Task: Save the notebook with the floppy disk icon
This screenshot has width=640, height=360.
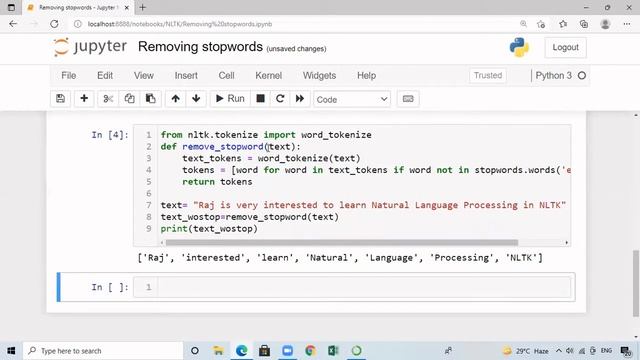Action: tap(60, 99)
